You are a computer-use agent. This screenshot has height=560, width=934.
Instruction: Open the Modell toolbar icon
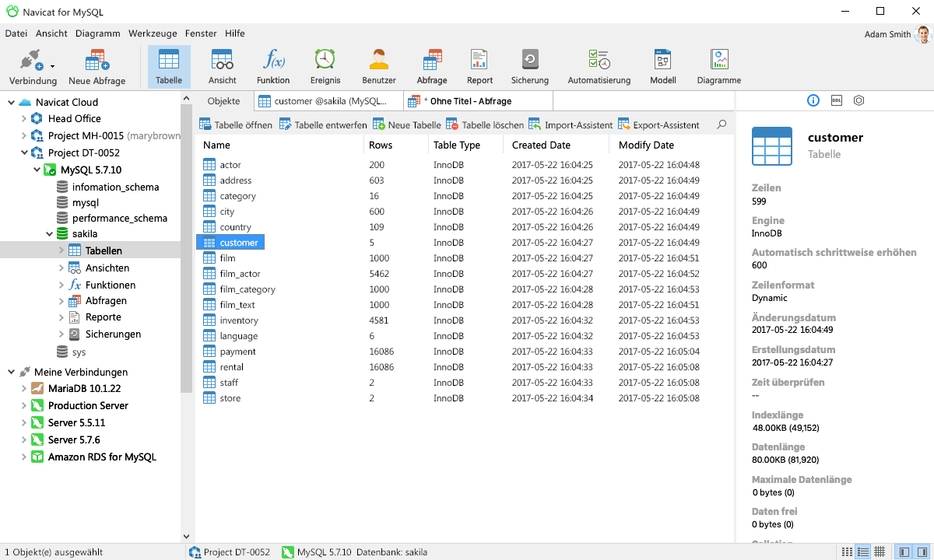tap(663, 67)
